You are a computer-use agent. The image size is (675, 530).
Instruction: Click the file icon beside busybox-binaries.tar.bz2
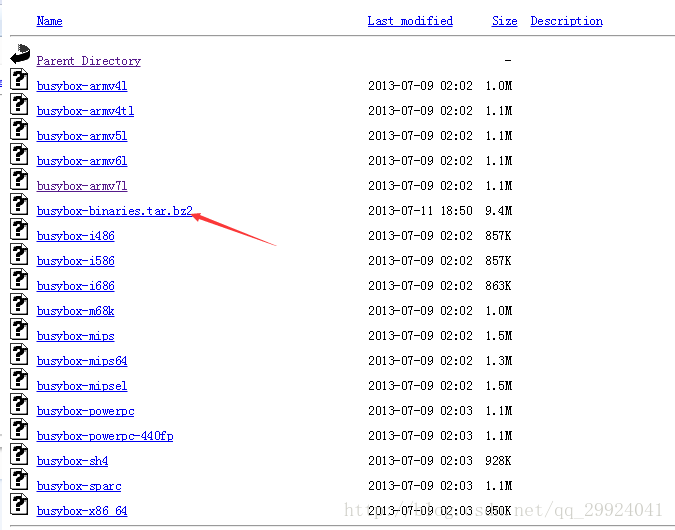(19, 204)
